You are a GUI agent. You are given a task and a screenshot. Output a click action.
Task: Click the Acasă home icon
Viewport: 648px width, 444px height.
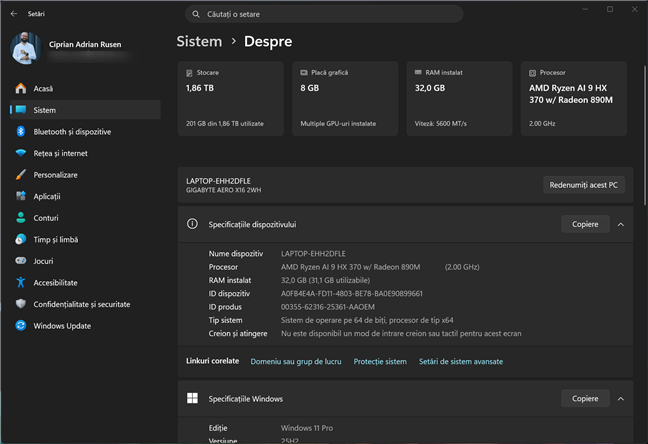21,88
